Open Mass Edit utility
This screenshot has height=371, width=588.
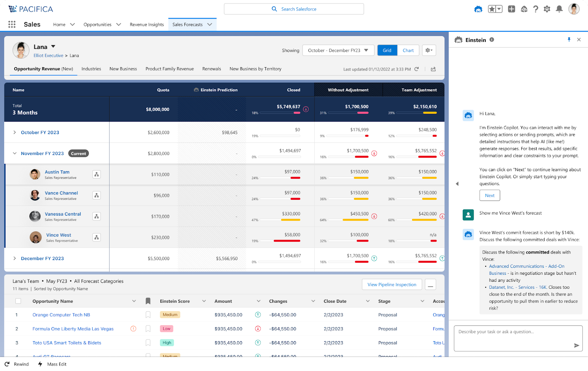click(x=52, y=364)
